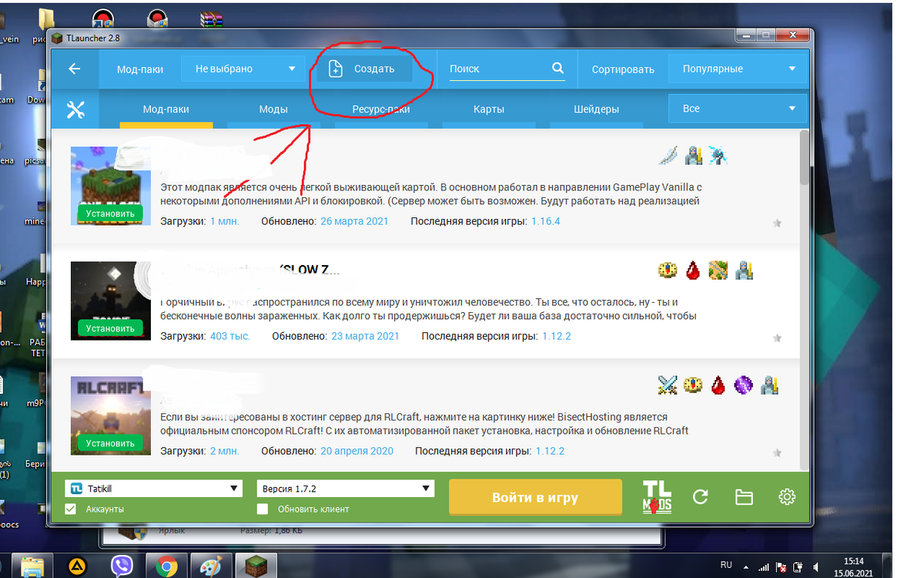Open the Версия 1.7.2 version dropdown

[x=345, y=489]
